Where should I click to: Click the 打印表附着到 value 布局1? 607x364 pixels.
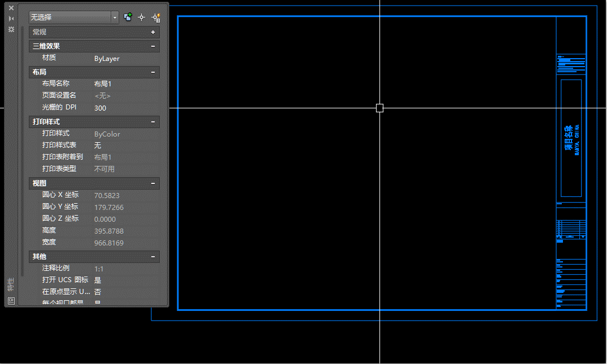point(103,157)
